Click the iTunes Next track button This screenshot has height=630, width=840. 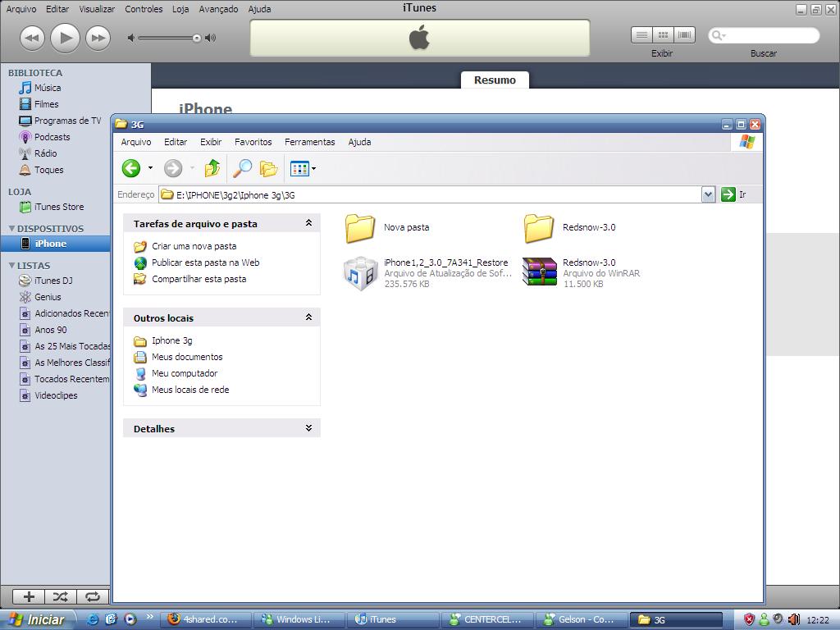pos(98,39)
